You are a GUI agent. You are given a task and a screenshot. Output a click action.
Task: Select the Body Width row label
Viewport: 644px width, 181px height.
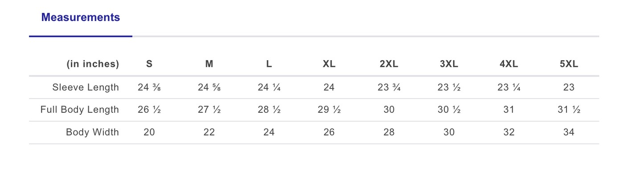coord(92,132)
